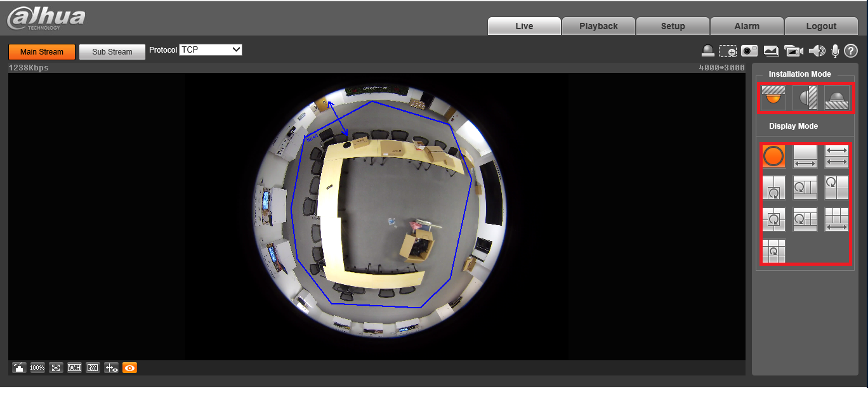
Task: Select the last display mode with rotate and eight views
Action: click(773, 251)
